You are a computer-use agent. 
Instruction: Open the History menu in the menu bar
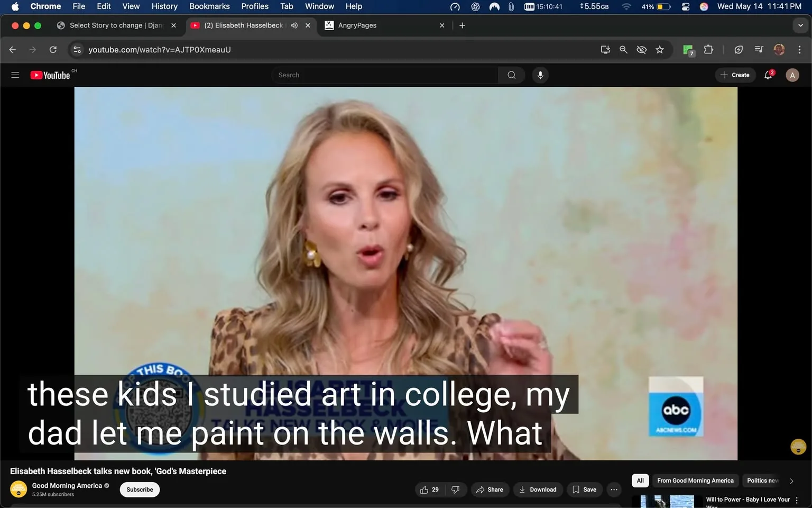164,6
